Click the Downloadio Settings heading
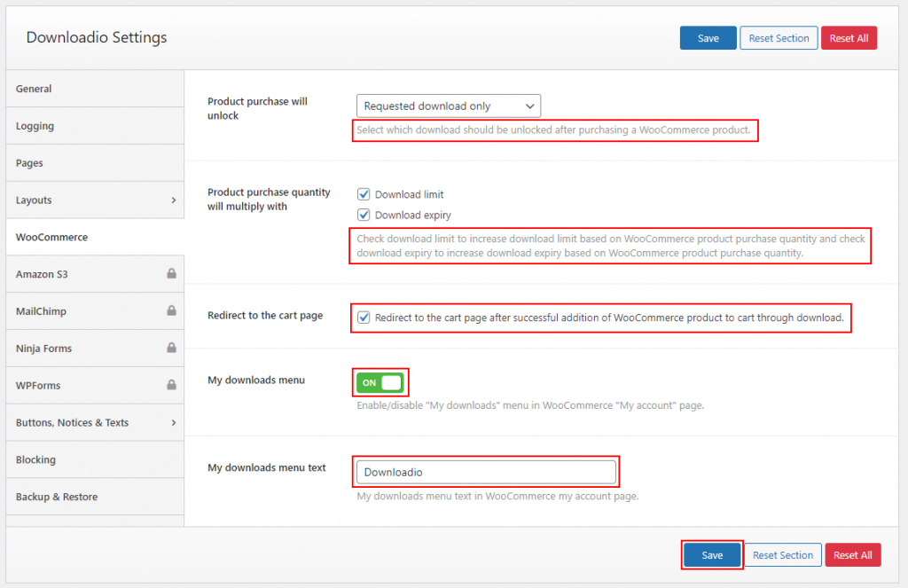Screen dimensions: 908x588 [97, 37]
